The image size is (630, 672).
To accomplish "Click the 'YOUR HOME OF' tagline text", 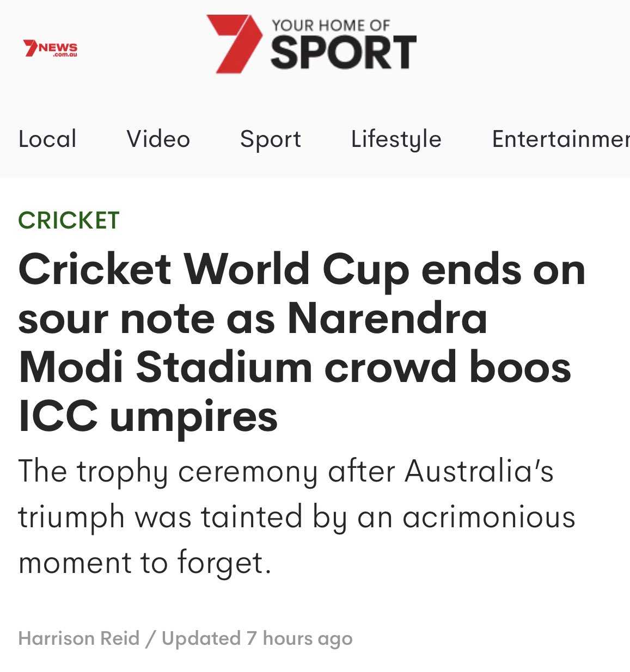I will click(x=331, y=25).
